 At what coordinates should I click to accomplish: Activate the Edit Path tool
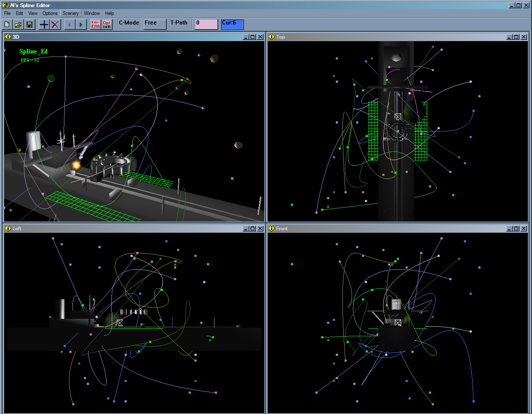pyautogui.click(x=95, y=24)
